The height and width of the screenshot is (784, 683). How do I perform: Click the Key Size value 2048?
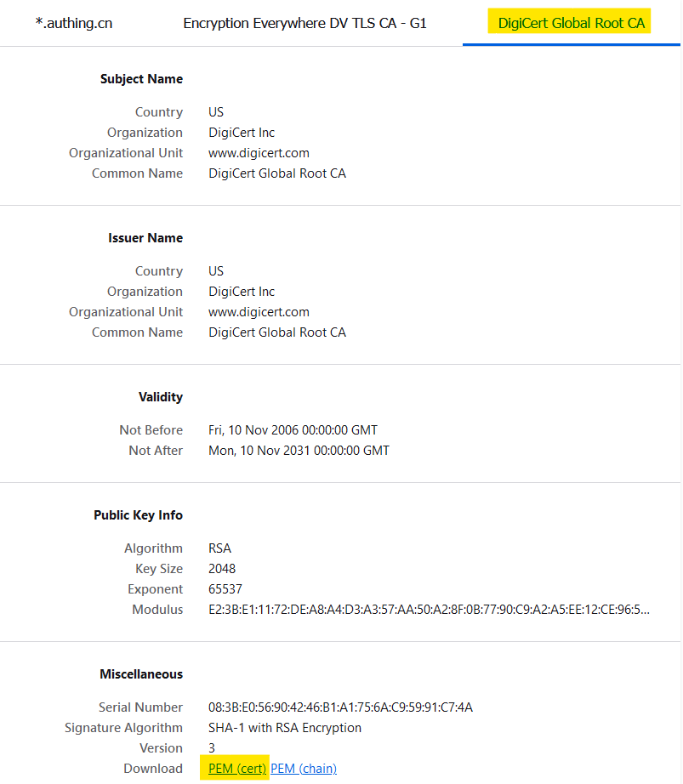(222, 569)
